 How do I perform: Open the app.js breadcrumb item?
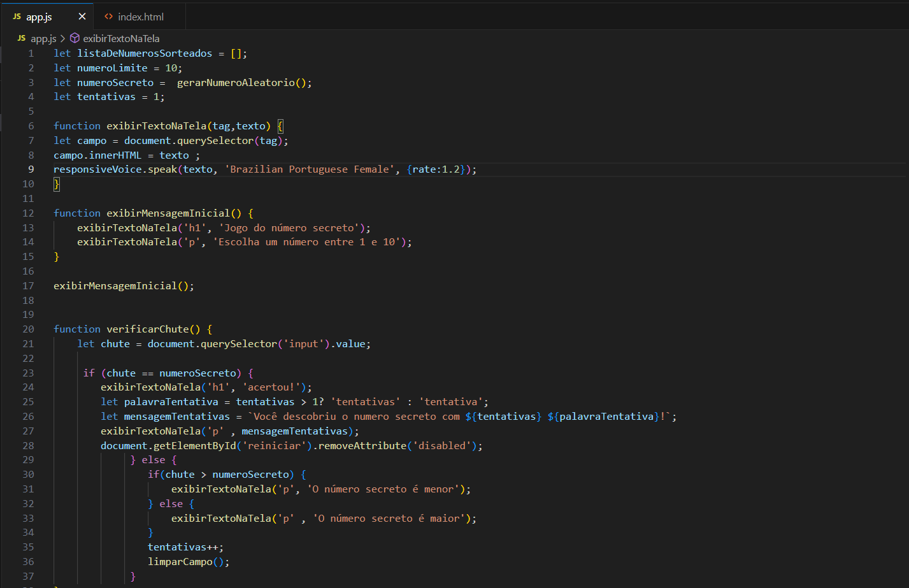point(43,38)
